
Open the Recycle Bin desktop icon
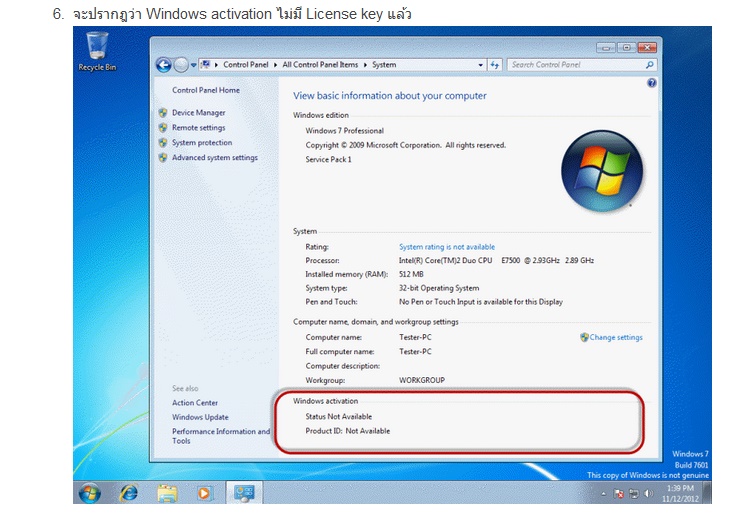pos(97,51)
